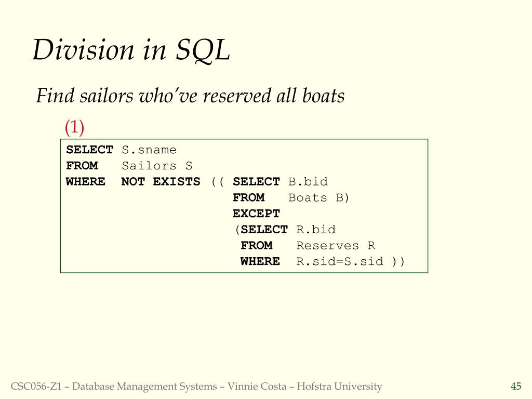This screenshot has height=399, width=532.
Task: Click the NOT EXISTS keyword
Action: pos(161,181)
